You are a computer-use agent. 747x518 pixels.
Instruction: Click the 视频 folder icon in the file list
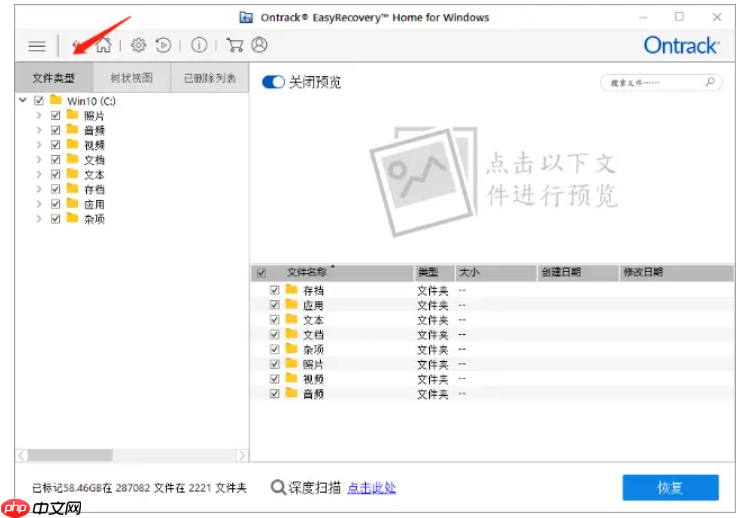click(292, 378)
